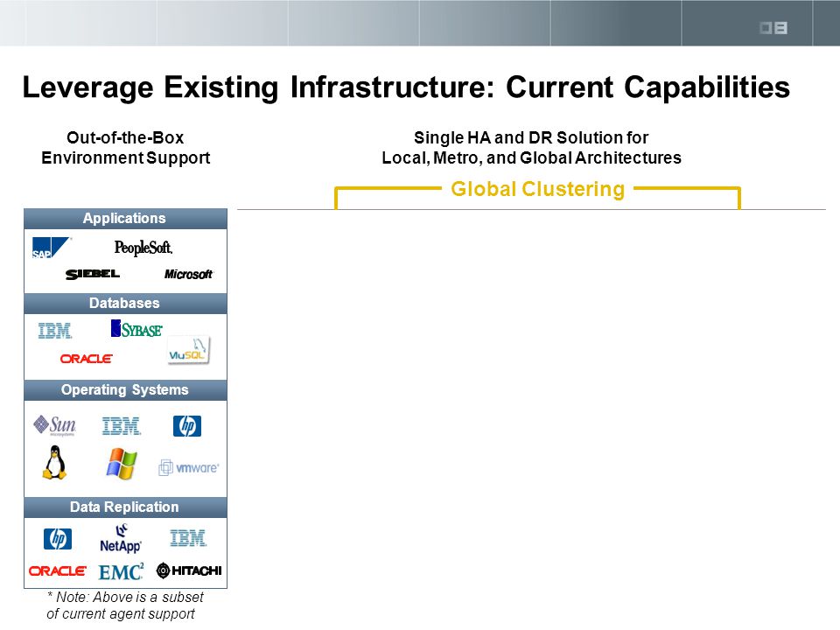Click the SAP logo under Applications
Image resolution: width=840 pixels, height=630 pixels.
click(51, 248)
